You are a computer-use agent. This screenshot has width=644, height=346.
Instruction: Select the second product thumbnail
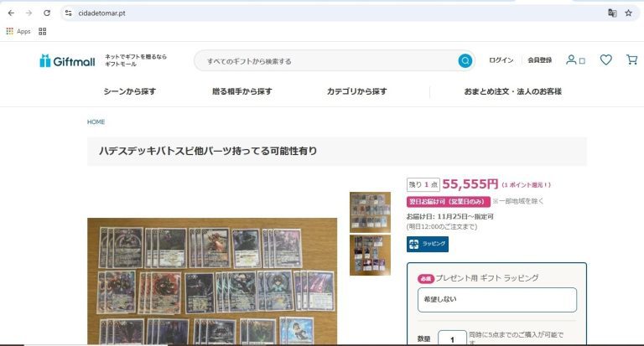(370, 255)
